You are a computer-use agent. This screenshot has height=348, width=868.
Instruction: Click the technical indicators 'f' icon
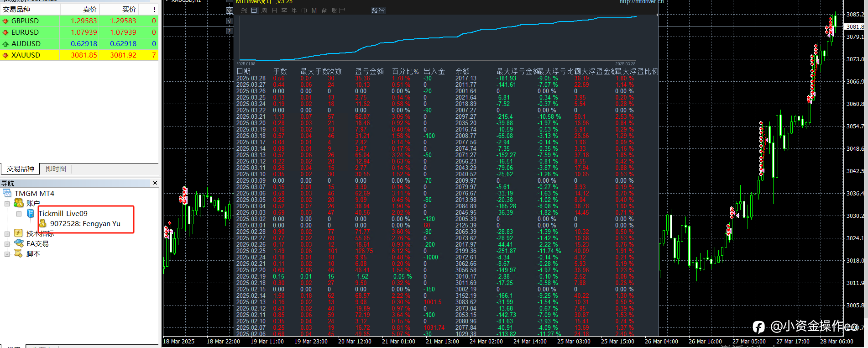pos(19,233)
